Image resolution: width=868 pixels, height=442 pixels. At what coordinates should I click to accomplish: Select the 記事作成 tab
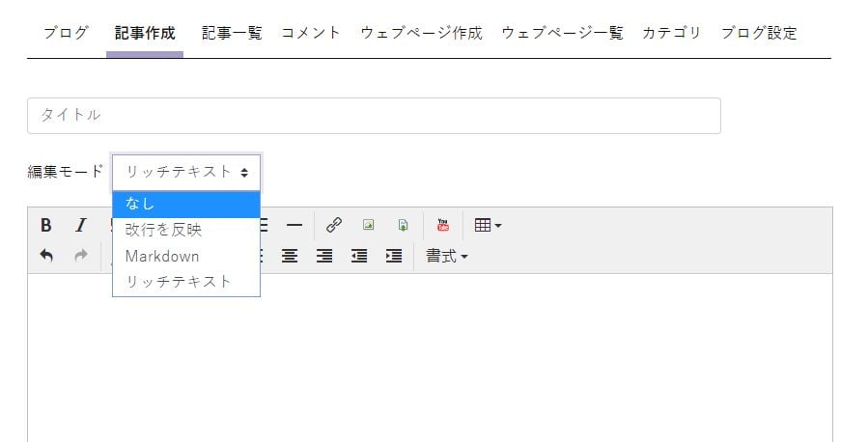145,33
